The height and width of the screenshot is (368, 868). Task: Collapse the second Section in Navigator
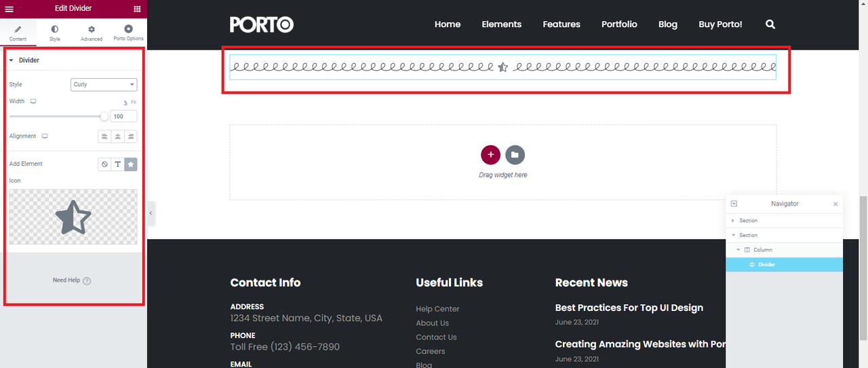coord(733,236)
